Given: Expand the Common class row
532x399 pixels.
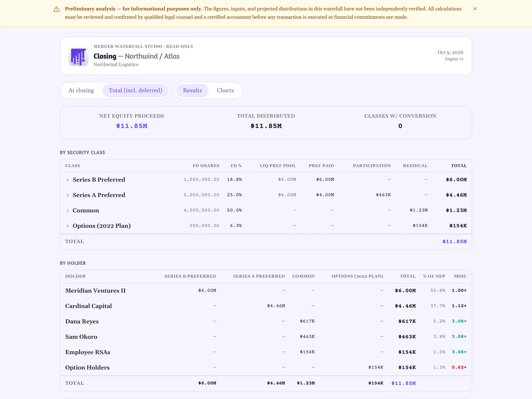Looking at the screenshot, I should tap(68, 211).
